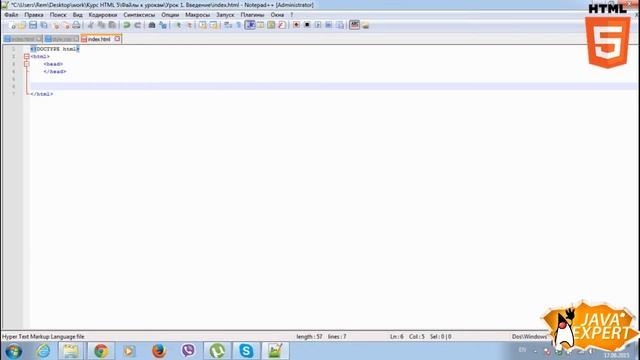640x360 pixels.
Task: Click the Zoom Out toolbar icon
Action: tap(189, 25)
